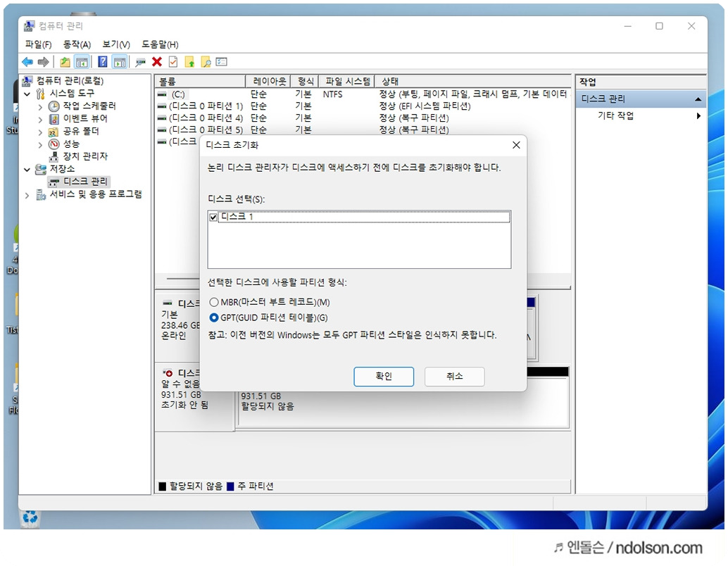Click the Up one level folder icon
The height and width of the screenshot is (566, 728).
[65, 62]
